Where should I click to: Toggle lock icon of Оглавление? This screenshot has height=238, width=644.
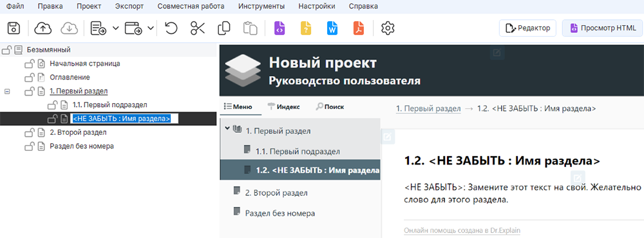coord(29,77)
